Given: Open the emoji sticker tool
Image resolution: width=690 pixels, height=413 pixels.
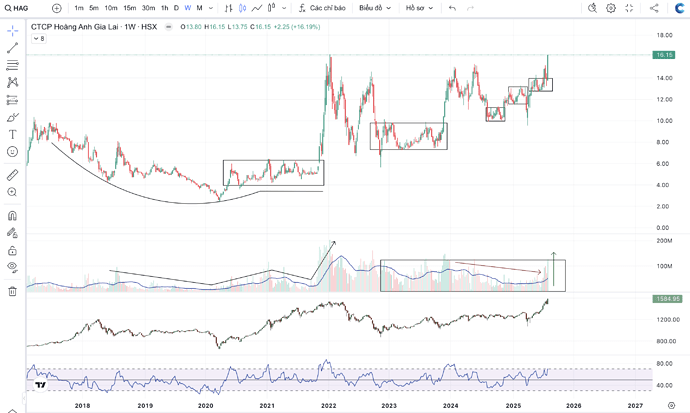Looking at the screenshot, I should (12, 152).
